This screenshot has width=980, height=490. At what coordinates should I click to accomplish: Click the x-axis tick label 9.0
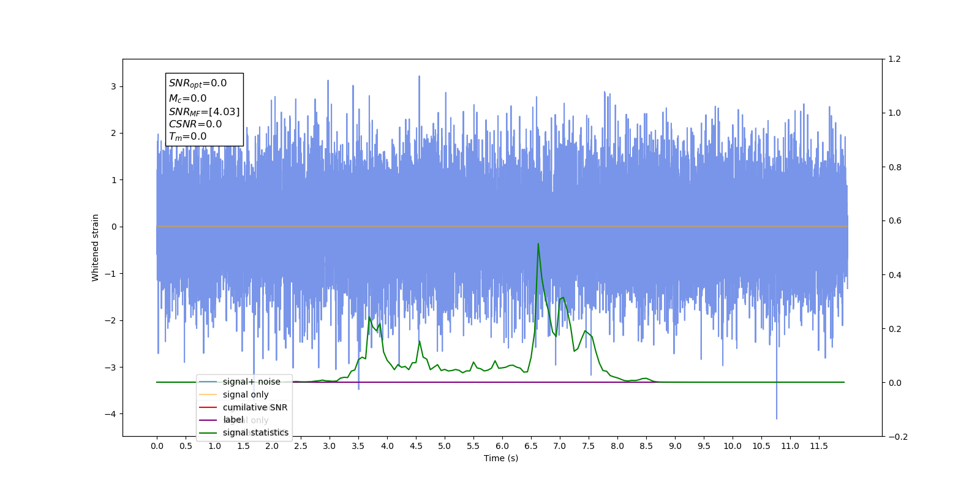pyautogui.click(x=675, y=446)
